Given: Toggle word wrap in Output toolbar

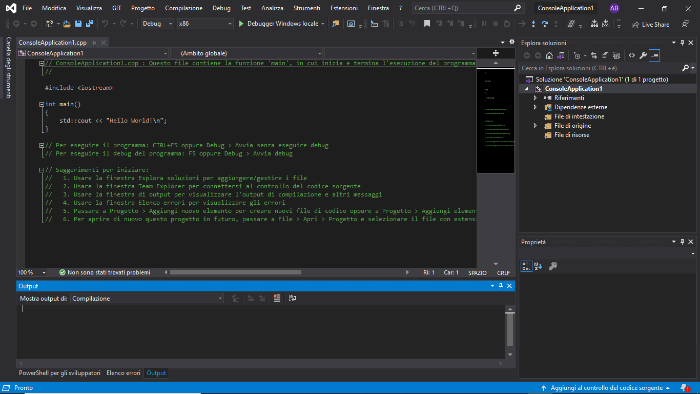Looking at the screenshot, I should pos(292,298).
